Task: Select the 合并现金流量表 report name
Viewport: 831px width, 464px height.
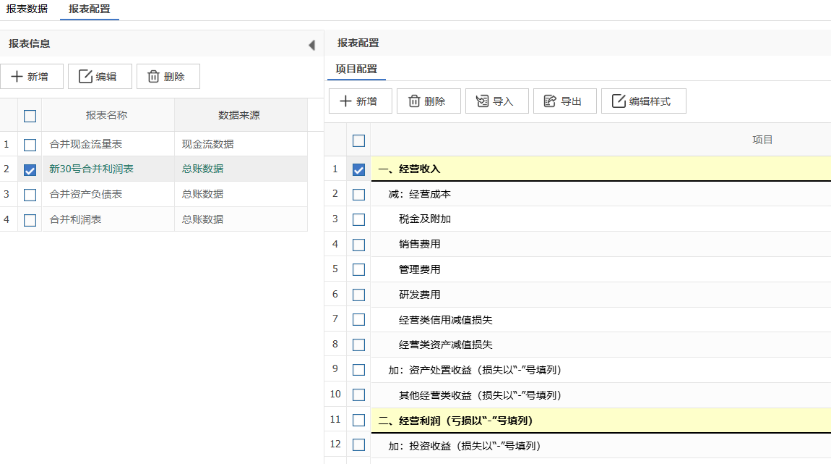Action: click(x=86, y=144)
